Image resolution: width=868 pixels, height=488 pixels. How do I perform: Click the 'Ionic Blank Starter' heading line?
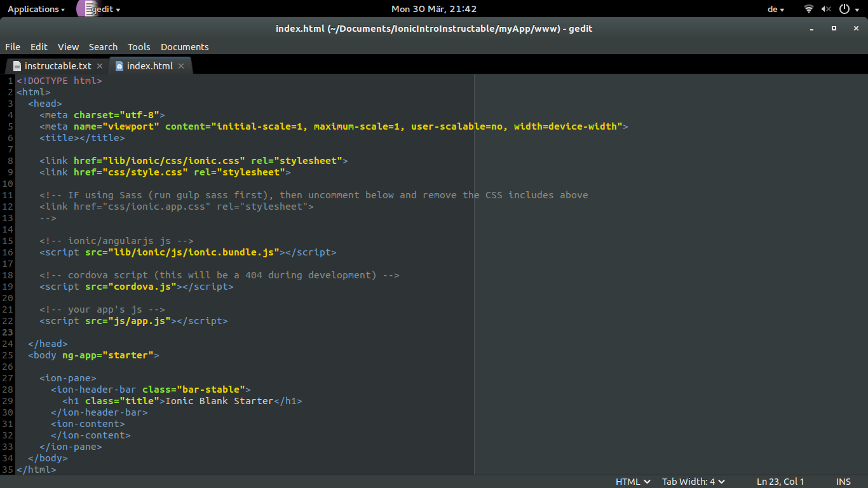[x=182, y=401]
